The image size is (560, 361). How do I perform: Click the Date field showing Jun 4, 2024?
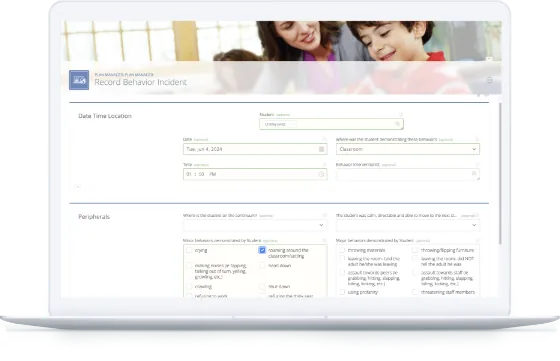point(255,149)
